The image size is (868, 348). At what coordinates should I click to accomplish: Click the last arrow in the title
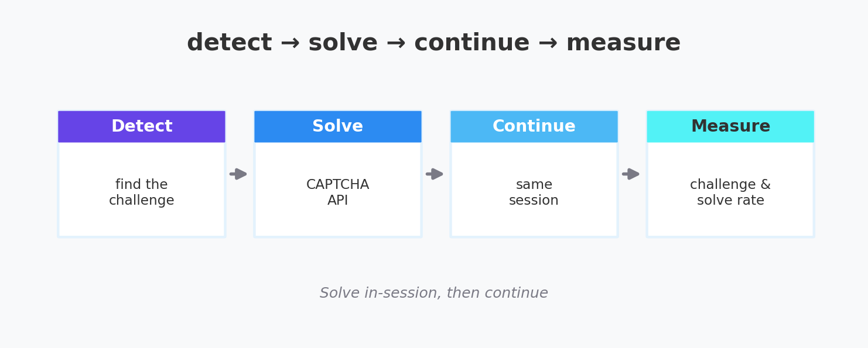(548, 44)
